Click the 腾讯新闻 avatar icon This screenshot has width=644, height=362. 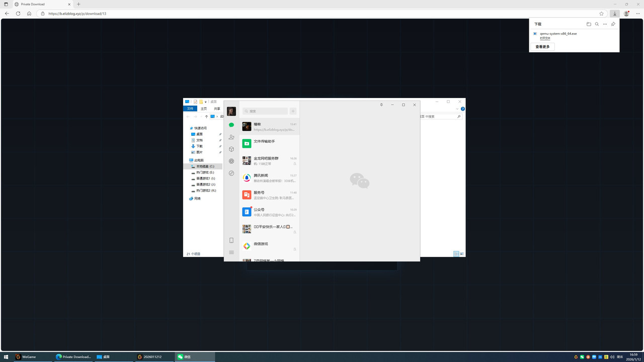click(247, 177)
